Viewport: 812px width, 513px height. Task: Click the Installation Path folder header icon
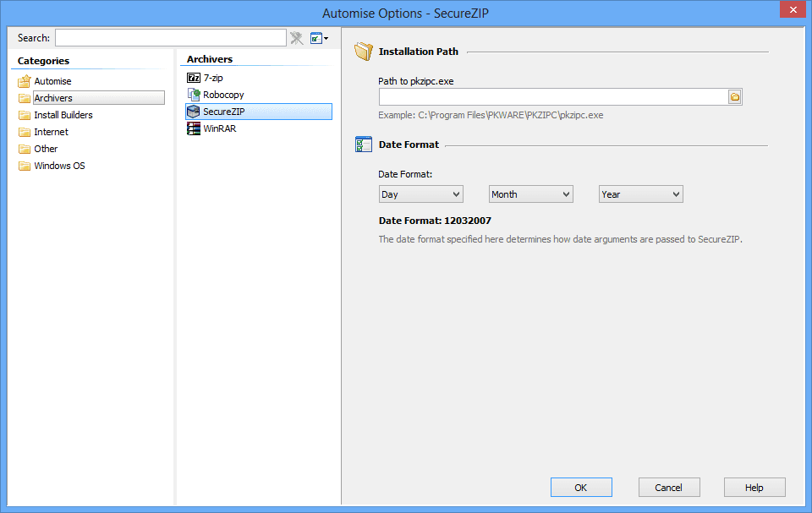pyautogui.click(x=364, y=52)
